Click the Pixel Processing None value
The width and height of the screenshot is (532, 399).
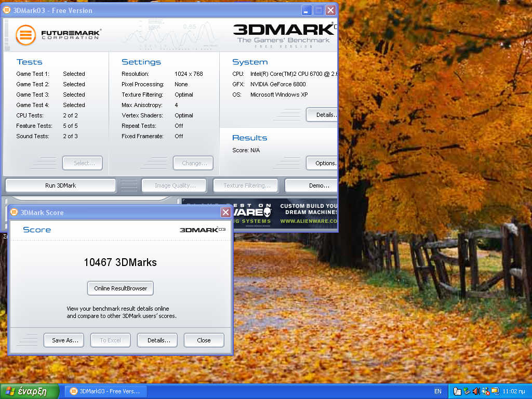click(181, 85)
